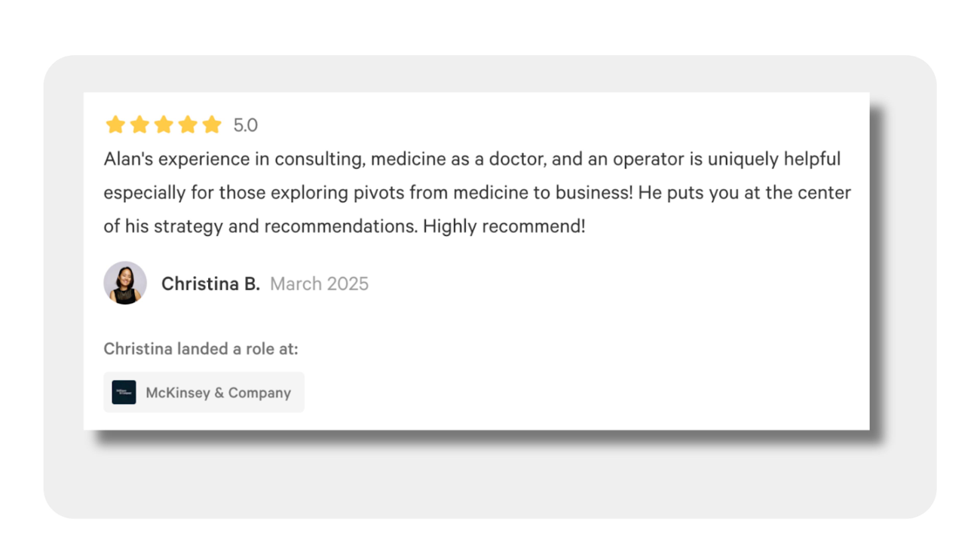
Task: Click the 'Christina landed a role at:' label
Action: point(201,349)
